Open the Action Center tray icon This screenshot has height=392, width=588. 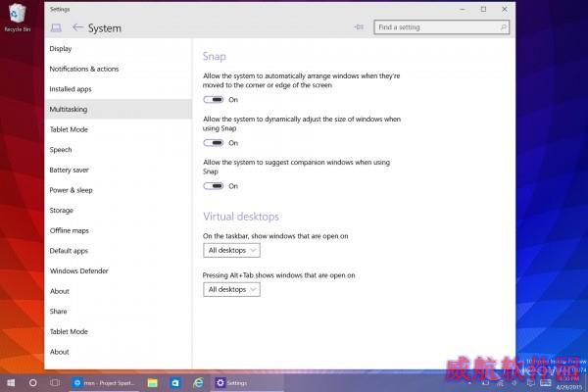pyautogui.click(x=530, y=383)
